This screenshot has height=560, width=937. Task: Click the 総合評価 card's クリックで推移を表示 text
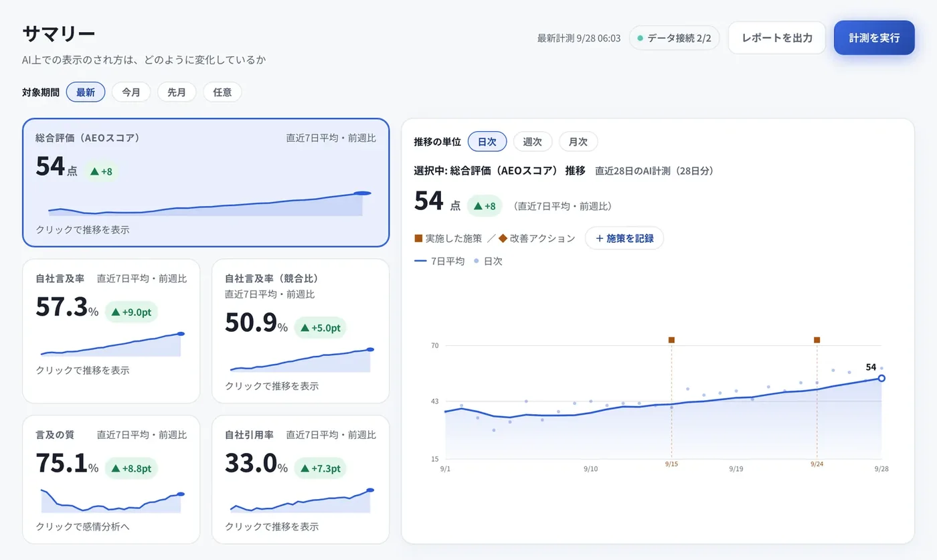(x=82, y=229)
